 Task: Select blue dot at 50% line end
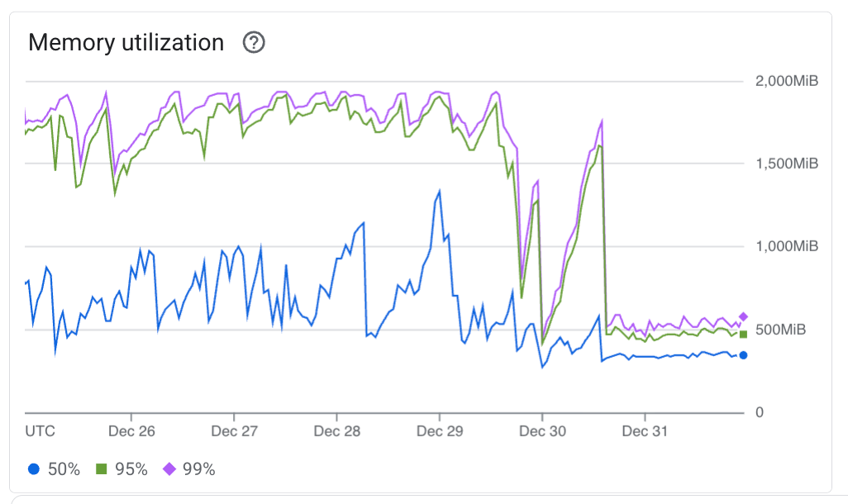(x=743, y=355)
